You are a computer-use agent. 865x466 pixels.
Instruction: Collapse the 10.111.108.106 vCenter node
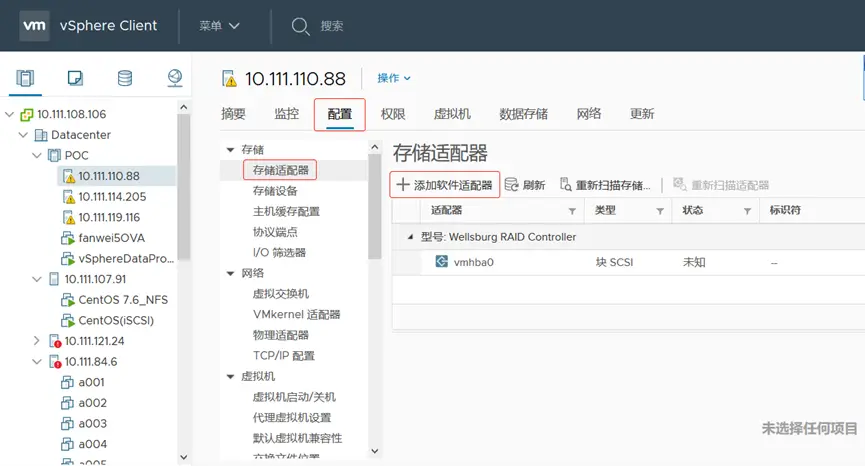[x=9, y=114]
